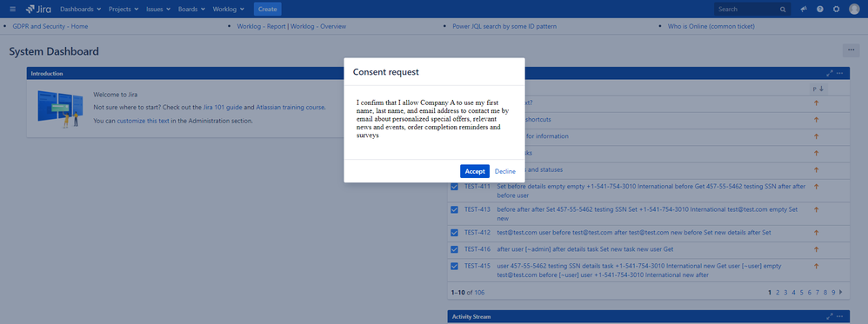
Task: Open the Boards dropdown menu
Action: click(191, 9)
